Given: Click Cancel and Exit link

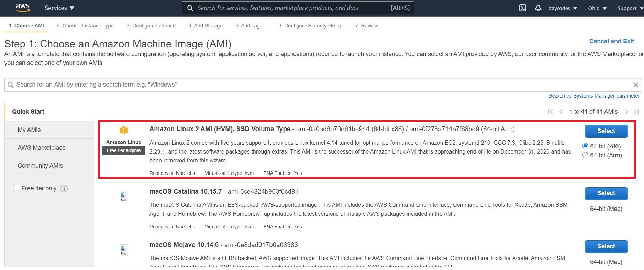Looking at the screenshot, I should coord(612,41).
